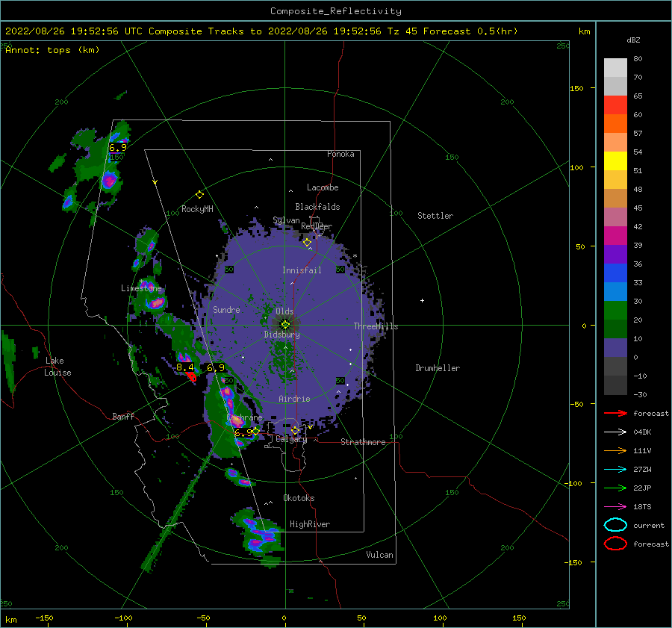Click the HighRiver label

pyautogui.click(x=310, y=524)
